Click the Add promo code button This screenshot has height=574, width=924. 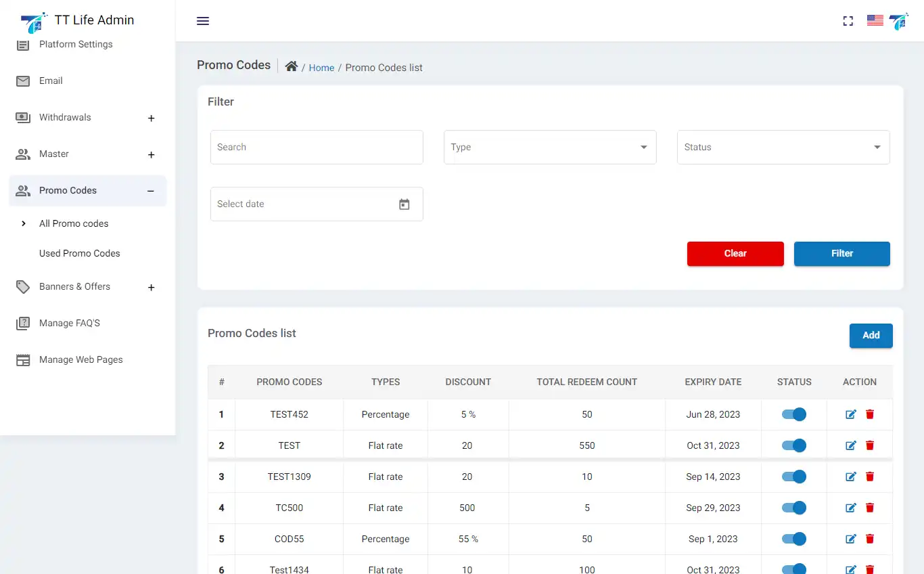pyautogui.click(x=871, y=336)
